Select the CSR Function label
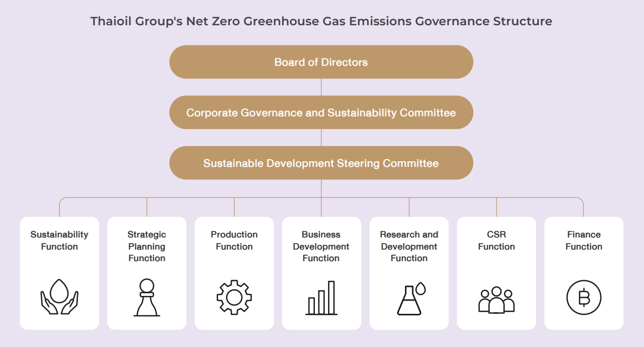 [497, 241]
